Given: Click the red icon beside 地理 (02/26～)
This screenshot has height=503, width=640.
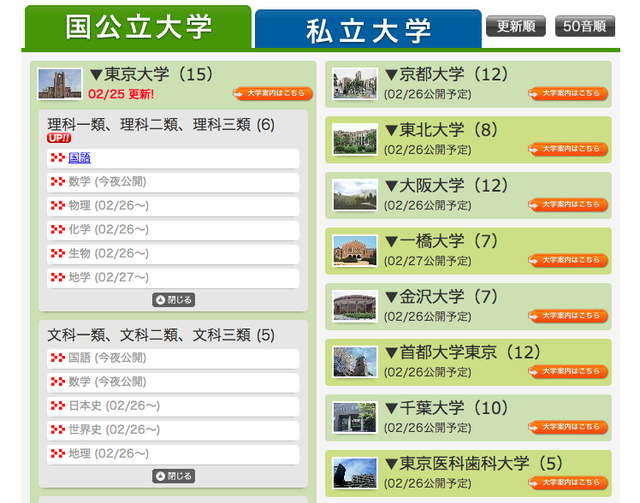Looking at the screenshot, I should [x=58, y=454].
